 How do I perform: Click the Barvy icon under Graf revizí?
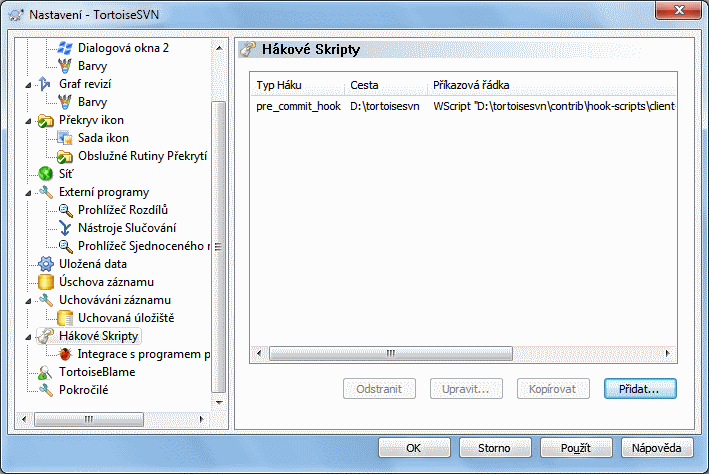click(x=65, y=102)
